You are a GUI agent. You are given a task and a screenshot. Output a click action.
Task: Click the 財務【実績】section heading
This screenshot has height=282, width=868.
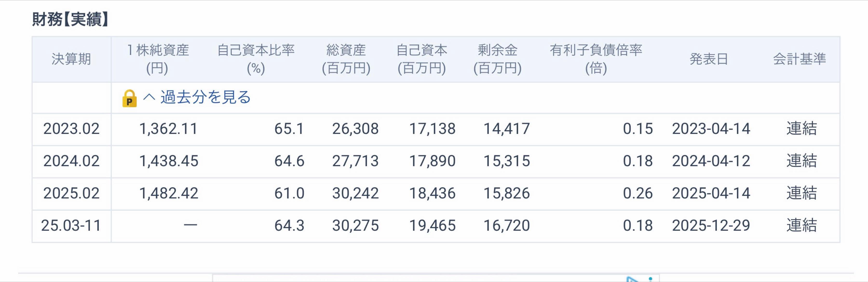coord(69,20)
